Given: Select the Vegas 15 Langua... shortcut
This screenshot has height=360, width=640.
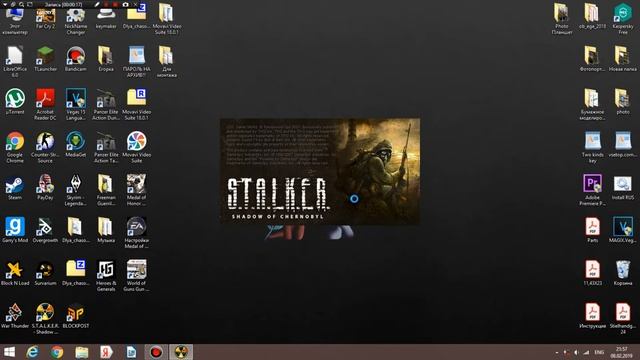Looking at the screenshot, I should (76, 104).
